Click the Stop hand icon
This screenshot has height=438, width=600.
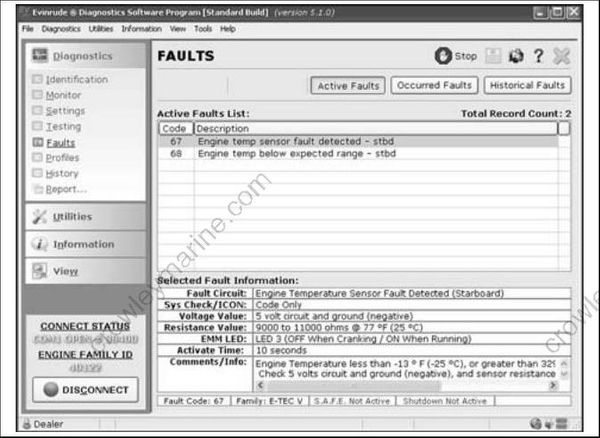pos(443,57)
